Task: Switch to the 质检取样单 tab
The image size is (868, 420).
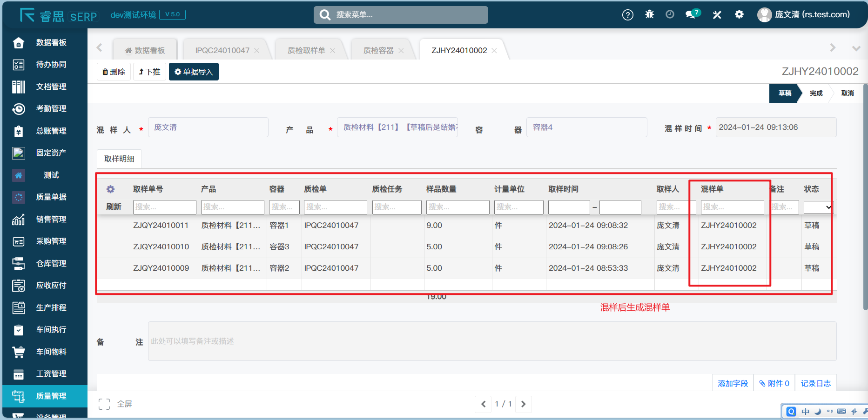Action: [x=306, y=50]
